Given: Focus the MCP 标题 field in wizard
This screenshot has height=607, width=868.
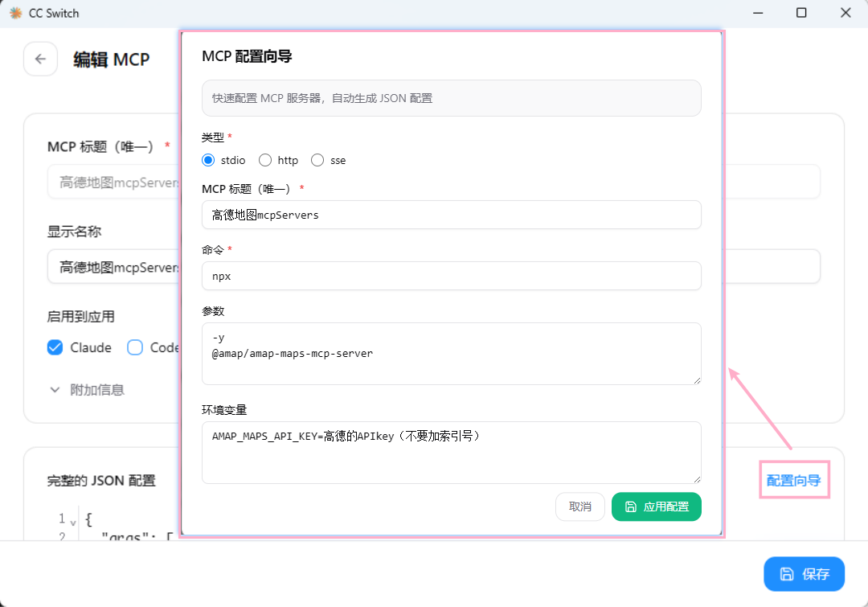Looking at the screenshot, I should click(x=451, y=215).
